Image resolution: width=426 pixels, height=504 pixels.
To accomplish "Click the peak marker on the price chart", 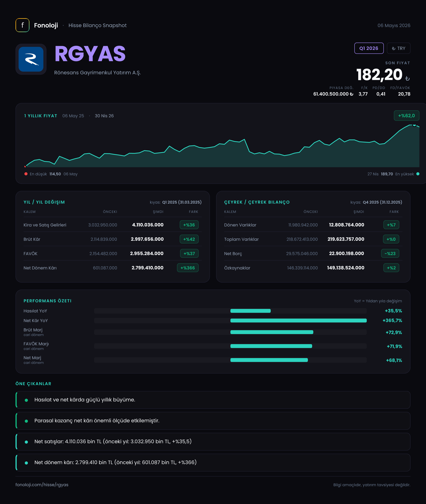I will pos(414,125).
